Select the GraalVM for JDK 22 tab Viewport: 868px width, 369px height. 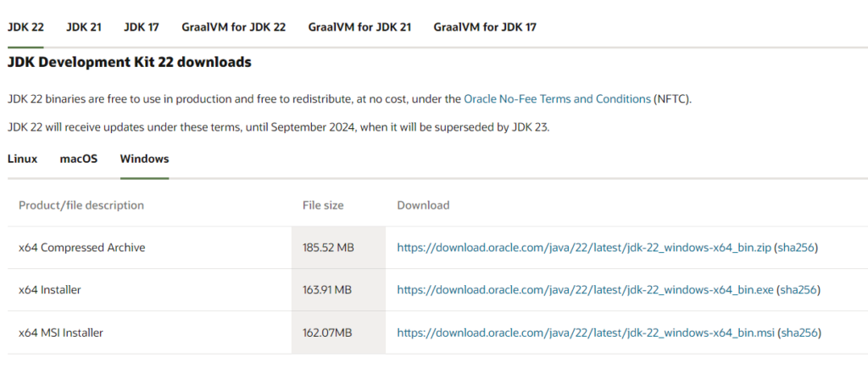[234, 26]
